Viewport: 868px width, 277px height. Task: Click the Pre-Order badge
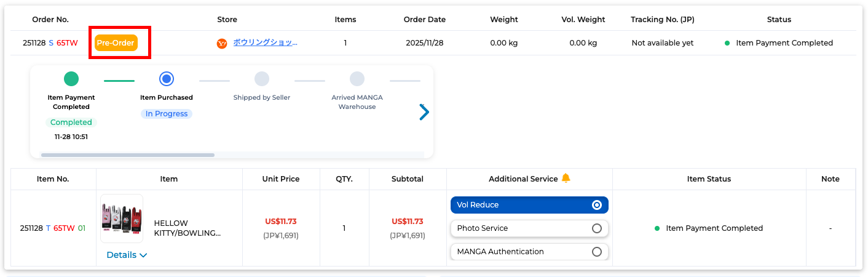tap(116, 43)
